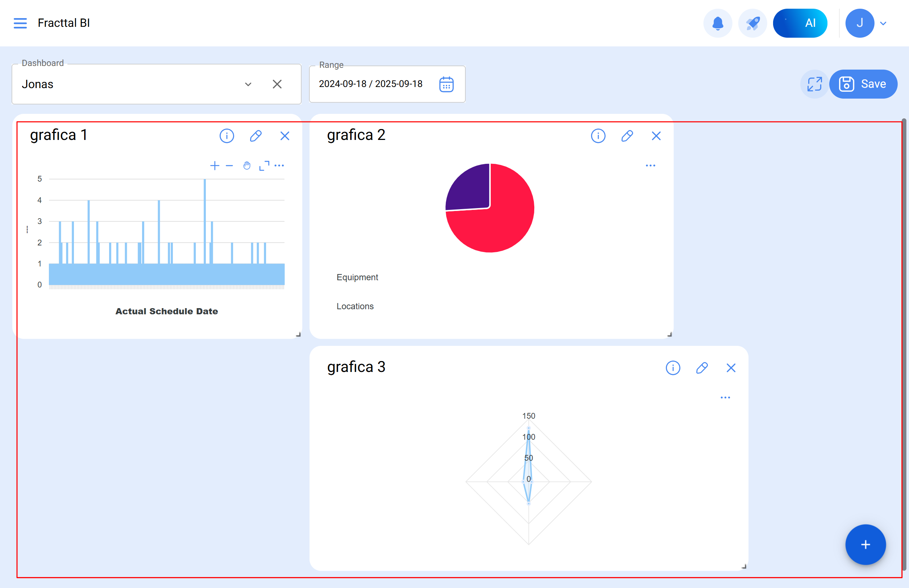Open the hamburger navigation menu
Screen dimensions: 909x588
[20, 23]
